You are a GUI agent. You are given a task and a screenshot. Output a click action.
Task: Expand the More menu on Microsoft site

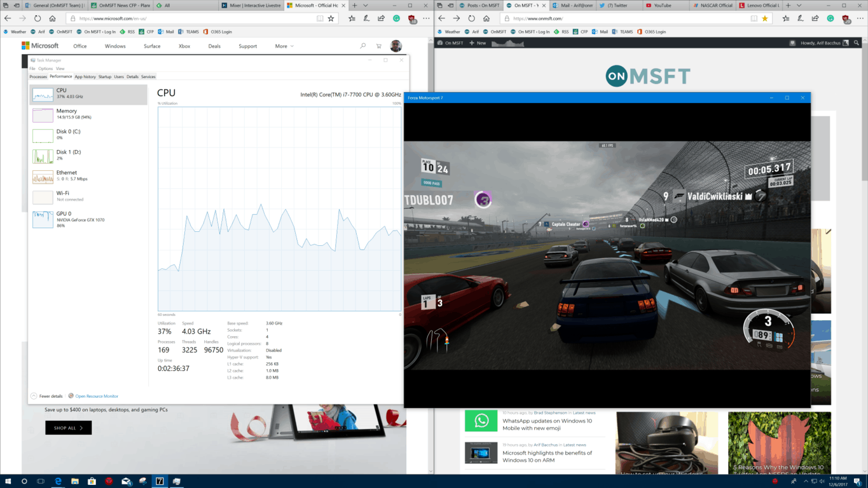[x=284, y=46]
